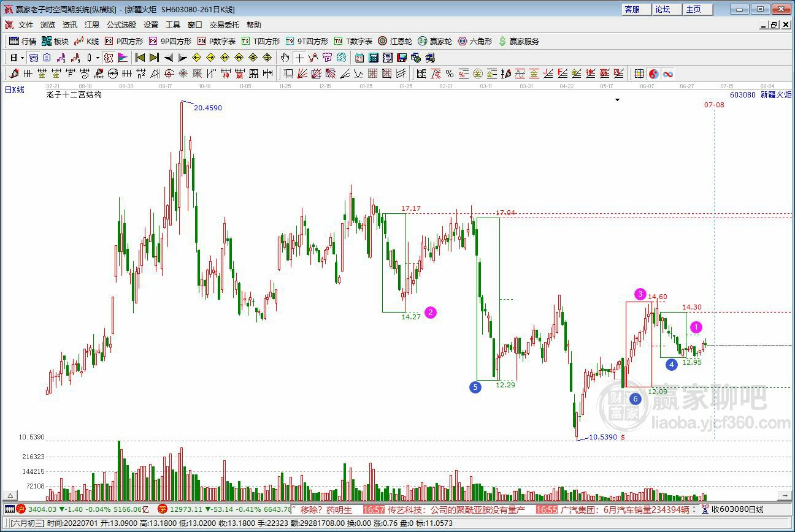Image resolution: width=795 pixels, height=532 pixels.
Task: Click the percent % tool icon
Action: click(x=450, y=74)
